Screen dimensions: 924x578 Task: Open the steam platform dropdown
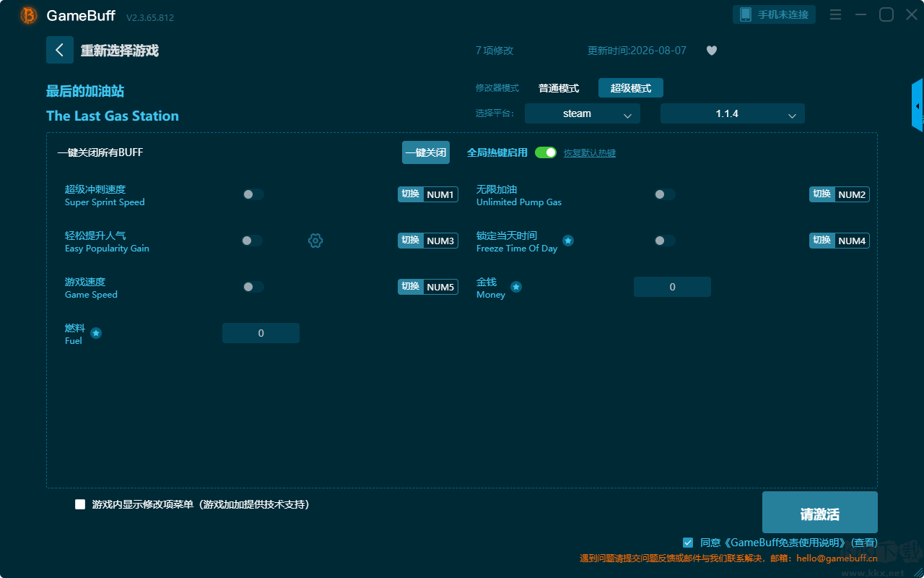tap(583, 113)
